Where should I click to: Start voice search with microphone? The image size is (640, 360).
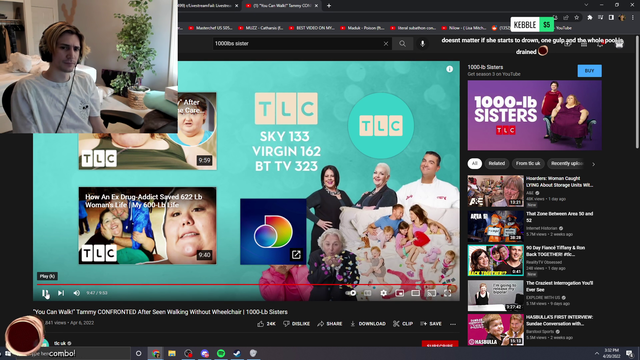[x=422, y=44]
